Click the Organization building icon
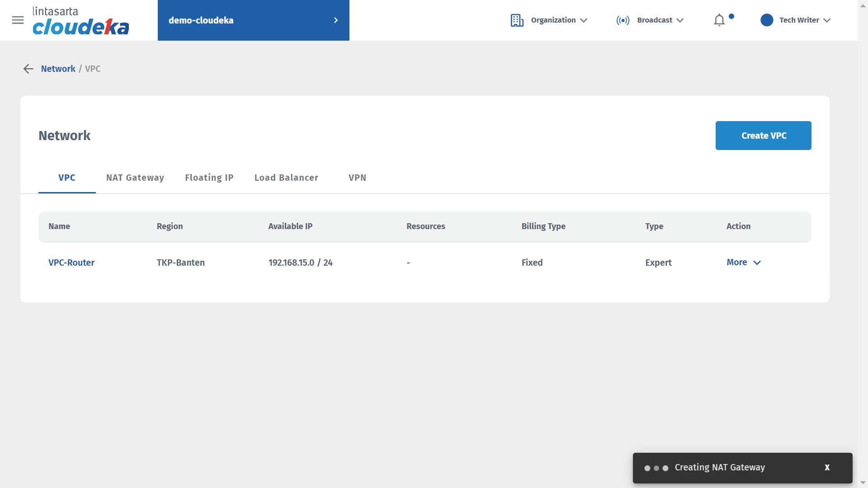The width and height of the screenshot is (868, 488). [517, 20]
